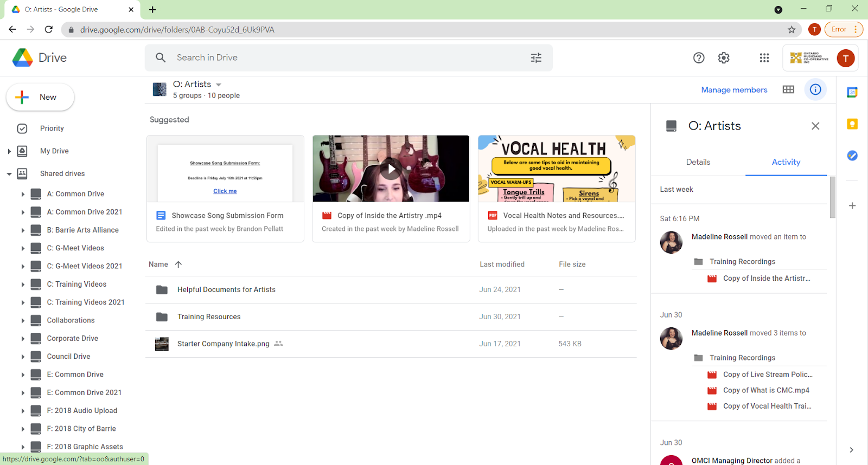Sort by Last modified column header
This screenshot has height=465, width=868.
click(502, 264)
